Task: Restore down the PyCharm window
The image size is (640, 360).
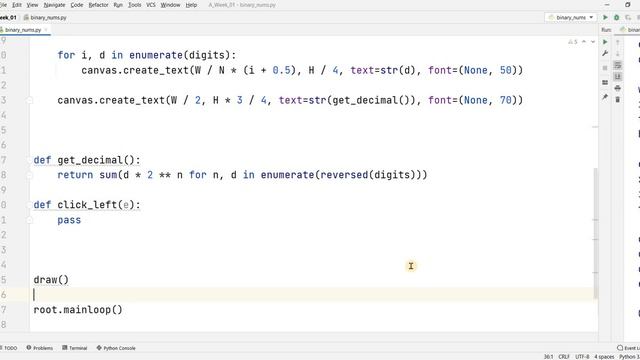Action: click(x=628, y=5)
